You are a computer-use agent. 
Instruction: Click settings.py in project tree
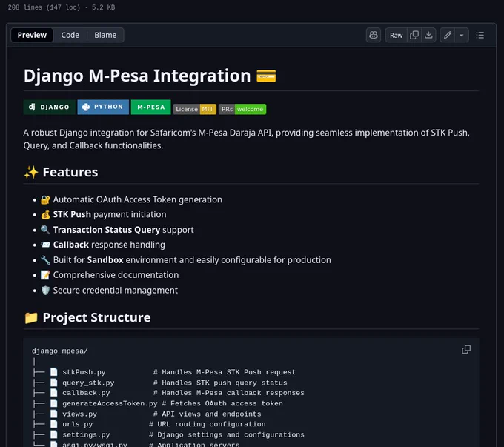[x=86, y=435]
